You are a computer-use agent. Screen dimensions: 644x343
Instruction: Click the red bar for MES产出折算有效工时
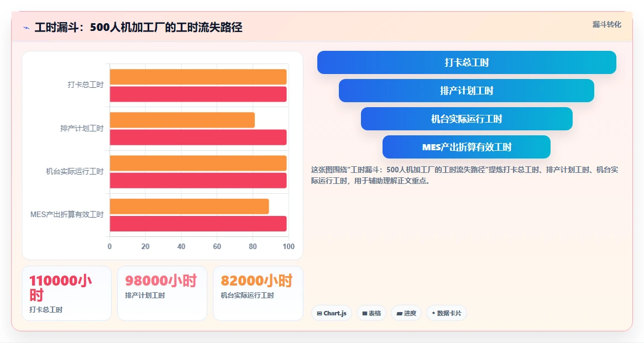198,224
